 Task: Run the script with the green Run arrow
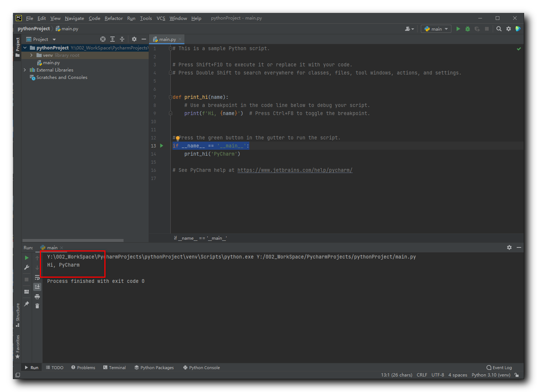[x=458, y=28]
